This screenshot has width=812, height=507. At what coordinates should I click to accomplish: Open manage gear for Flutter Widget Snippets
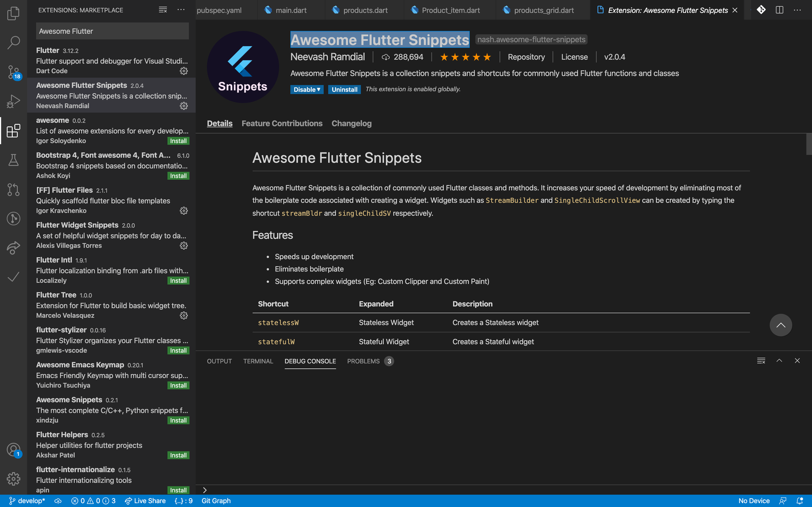pos(184,245)
